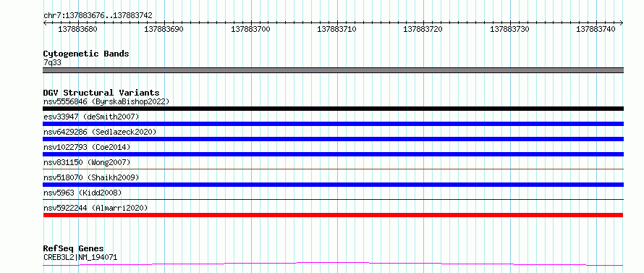
Task: Open variant nsv5556846 (ByrskaBishop2022) label
Action: (x=106, y=101)
